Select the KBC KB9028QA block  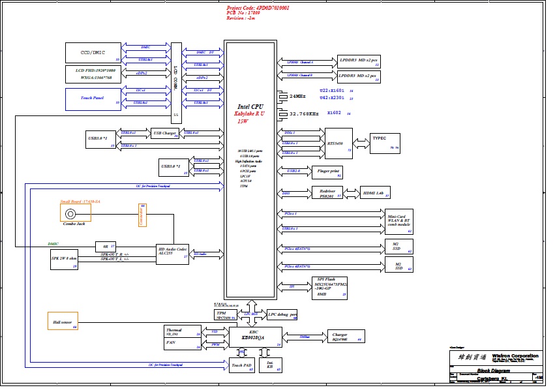tap(256, 337)
